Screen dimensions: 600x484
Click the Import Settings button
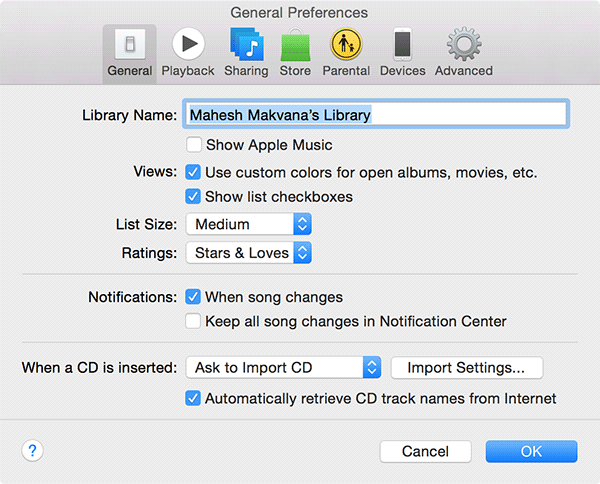pyautogui.click(x=467, y=368)
